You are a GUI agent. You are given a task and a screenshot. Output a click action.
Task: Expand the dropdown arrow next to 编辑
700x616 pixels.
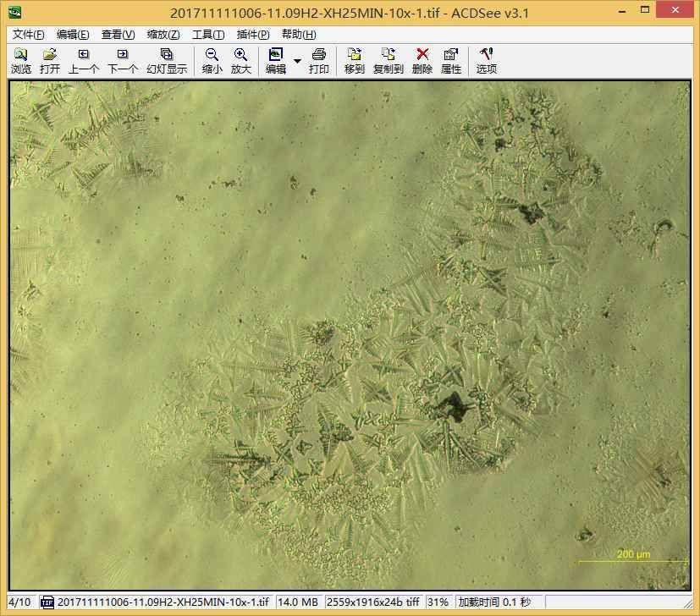point(297,61)
